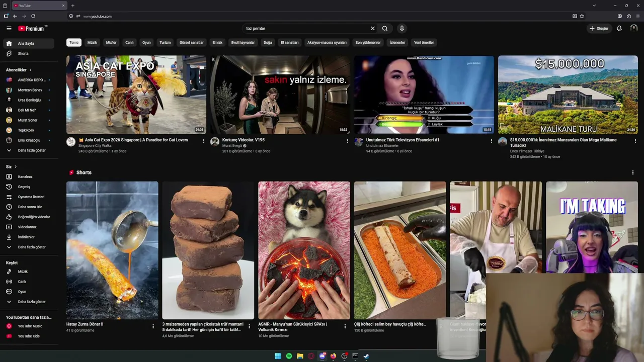The width and height of the screenshot is (644, 362).
Task: Open Shorts in the sidebar
Action: (x=29, y=54)
